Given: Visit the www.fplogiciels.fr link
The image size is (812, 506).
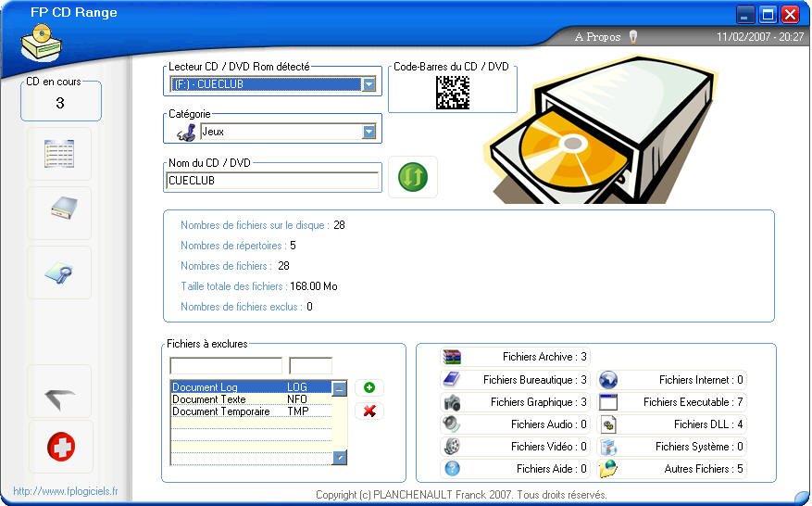Looking at the screenshot, I should click(x=65, y=490).
